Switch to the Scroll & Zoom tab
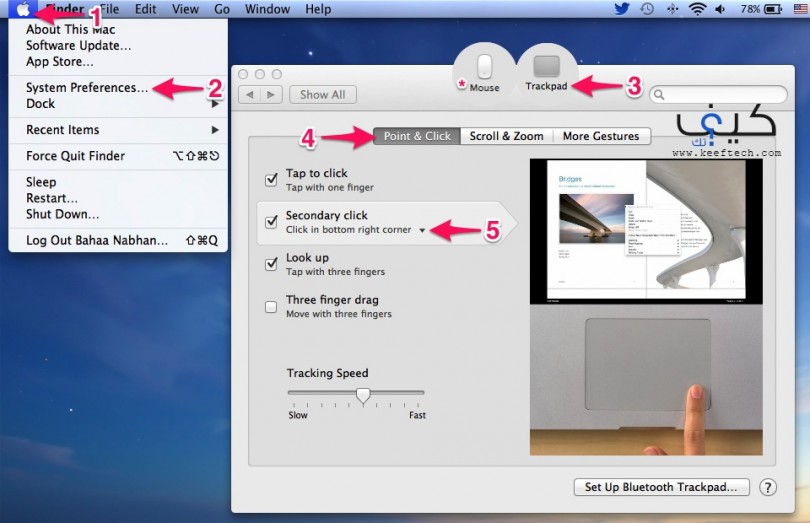810x523 pixels. (x=507, y=136)
